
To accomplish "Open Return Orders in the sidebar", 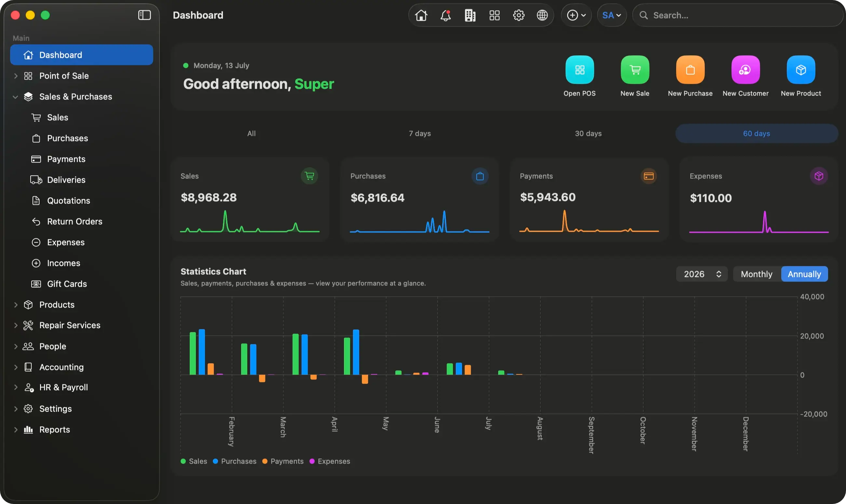I will (x=82, y=221).
